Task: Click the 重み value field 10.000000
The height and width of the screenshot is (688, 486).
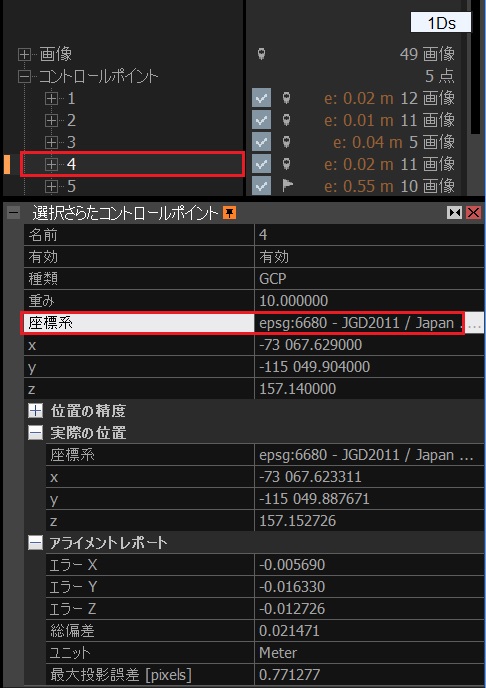Action: coord(369,301)
